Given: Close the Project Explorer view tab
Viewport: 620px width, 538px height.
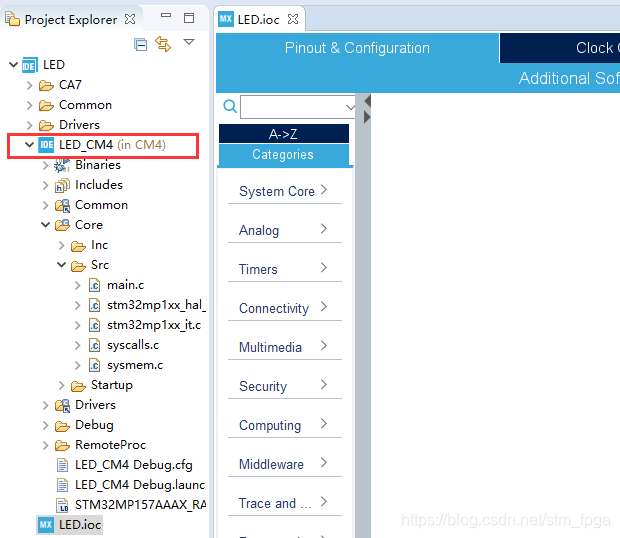Looking at the screenshot, I should pos(130,19).
